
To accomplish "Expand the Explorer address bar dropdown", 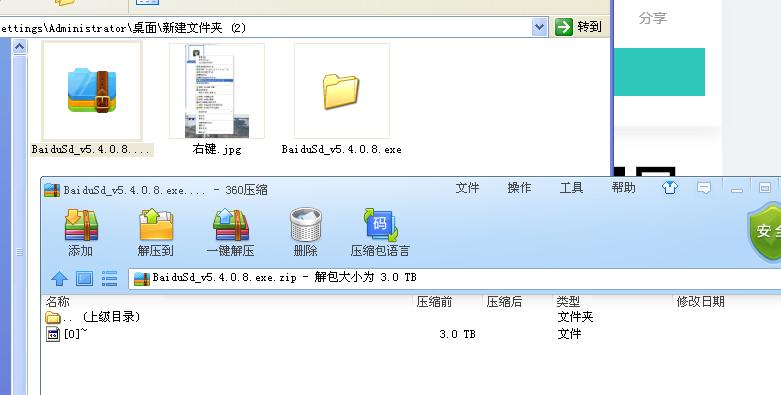I will 539,27.
